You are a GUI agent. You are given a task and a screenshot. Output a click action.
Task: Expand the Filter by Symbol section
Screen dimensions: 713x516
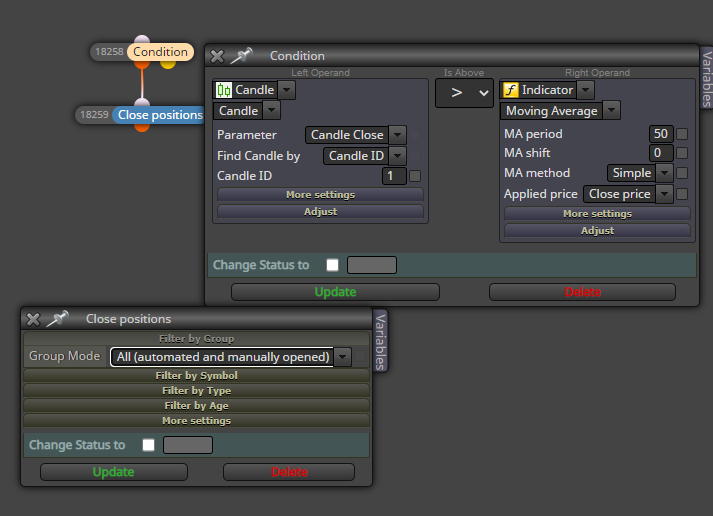196,376
